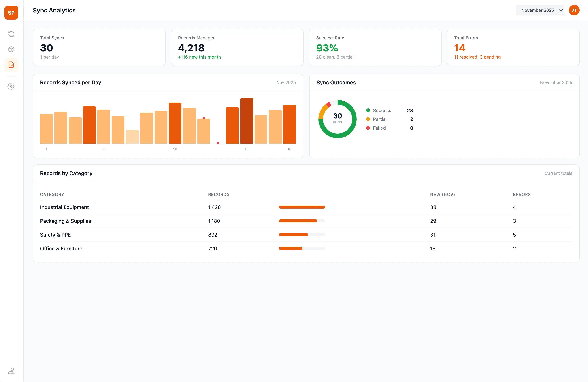This screenshot has height=382, width=588.
Task: Click the bar above the day 10 label
Action: click(x=175, y=123)
